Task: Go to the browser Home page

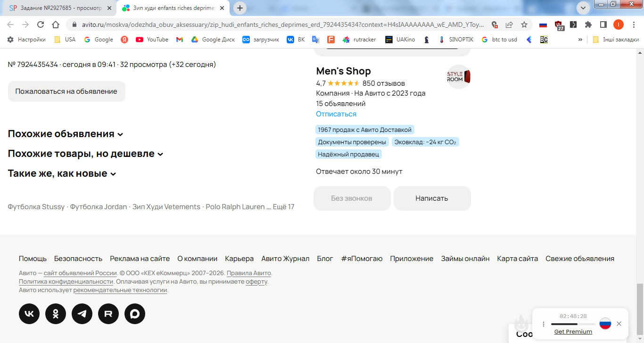Action: pos(56,24)
